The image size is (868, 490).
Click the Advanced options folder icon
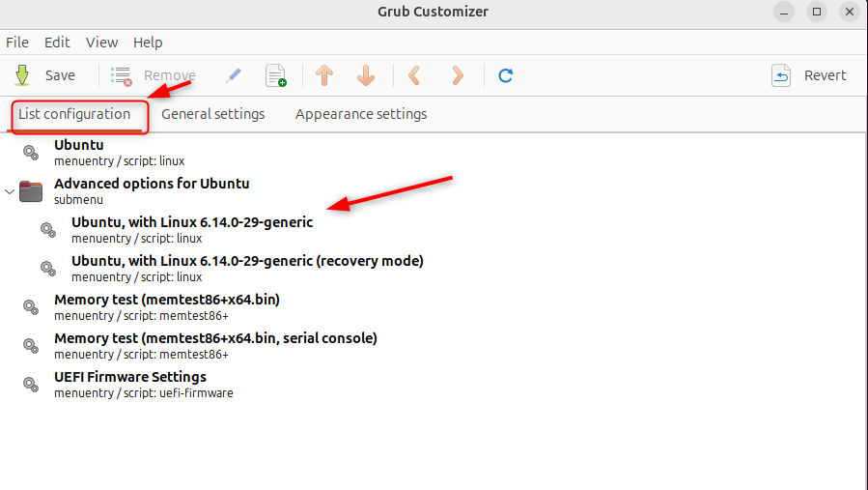coord(31,191)
